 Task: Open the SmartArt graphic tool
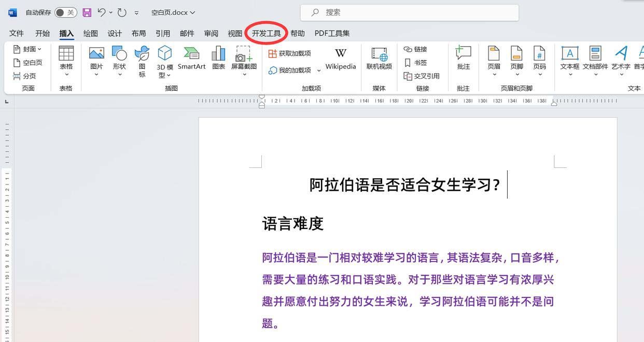pos(191,54)
